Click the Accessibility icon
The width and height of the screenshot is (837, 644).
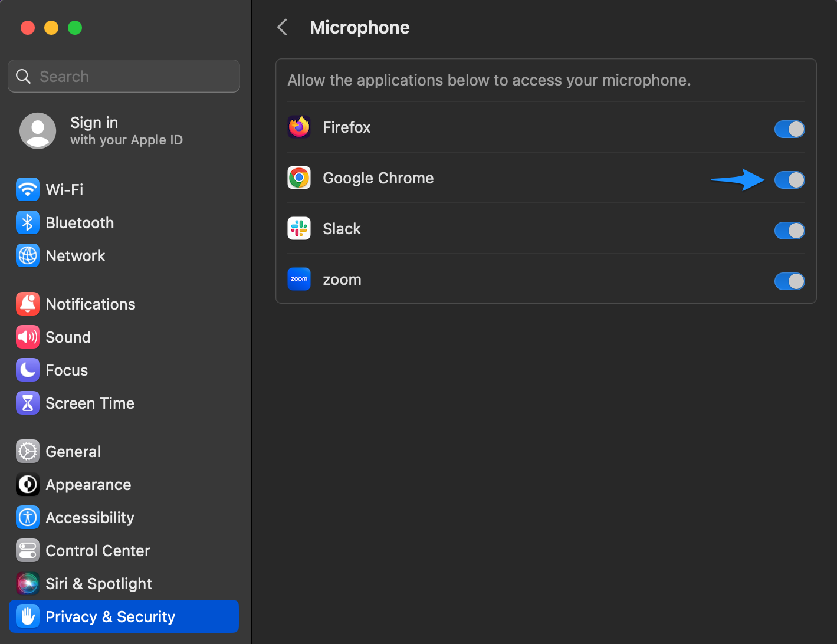28,517
